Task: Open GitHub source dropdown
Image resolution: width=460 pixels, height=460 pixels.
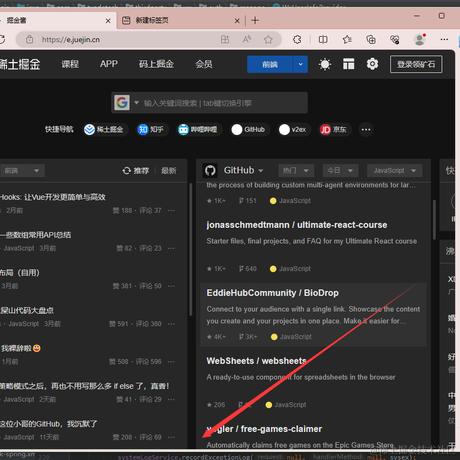Action: (x=243, y=170)
